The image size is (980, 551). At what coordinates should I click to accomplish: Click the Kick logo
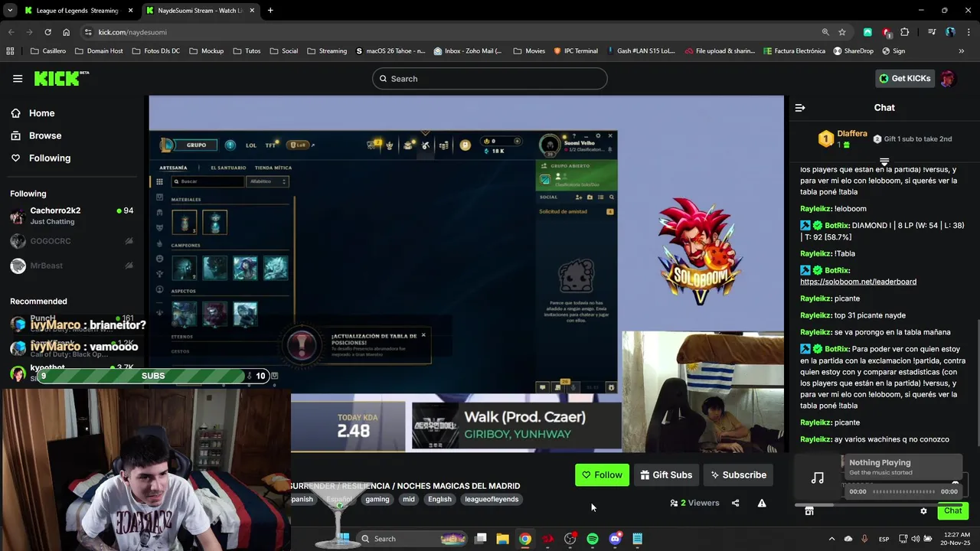[x=60, y=78]
